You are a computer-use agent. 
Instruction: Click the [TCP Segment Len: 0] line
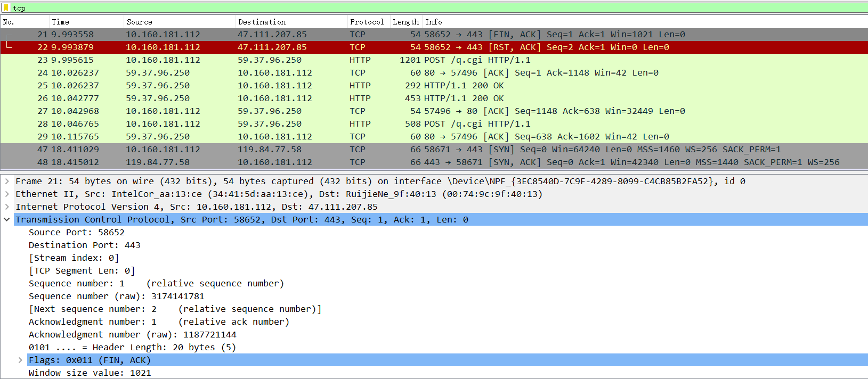point(82,270)
